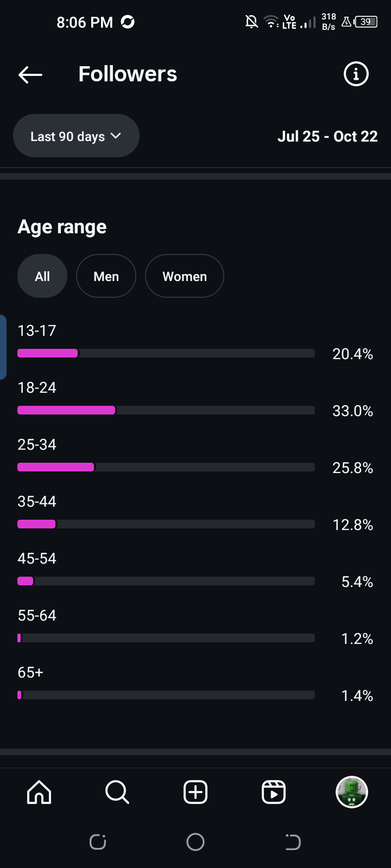Tap the Android back navigation button
The width and height of the screenshot is (391, 868).
tap(293, 842)
